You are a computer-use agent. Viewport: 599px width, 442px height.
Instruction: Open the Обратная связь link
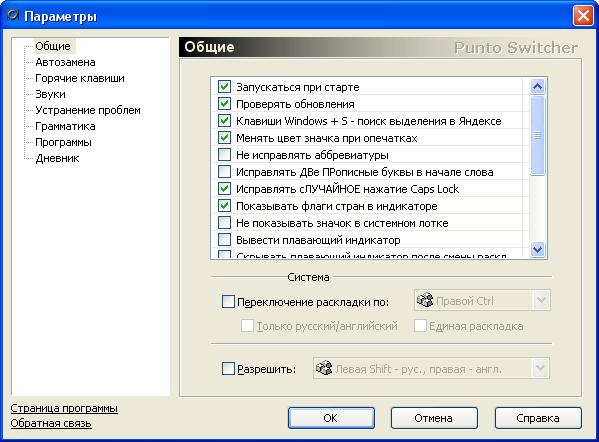pyautogui.click(x=51, y=424)
